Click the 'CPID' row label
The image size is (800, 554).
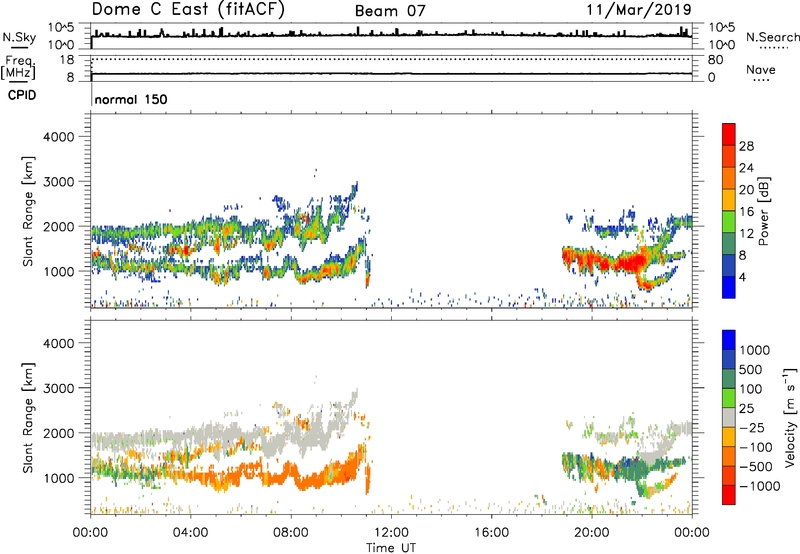22,95
